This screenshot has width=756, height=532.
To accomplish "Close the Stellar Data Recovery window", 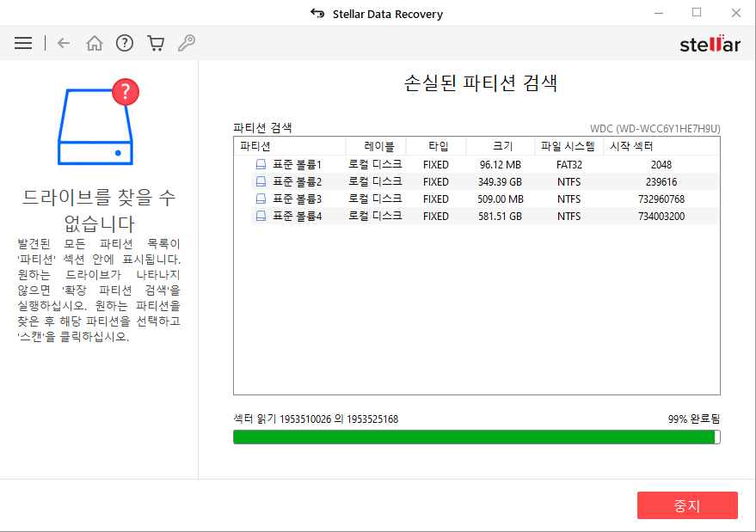I will pyautogui.click(x=735, y=13).
